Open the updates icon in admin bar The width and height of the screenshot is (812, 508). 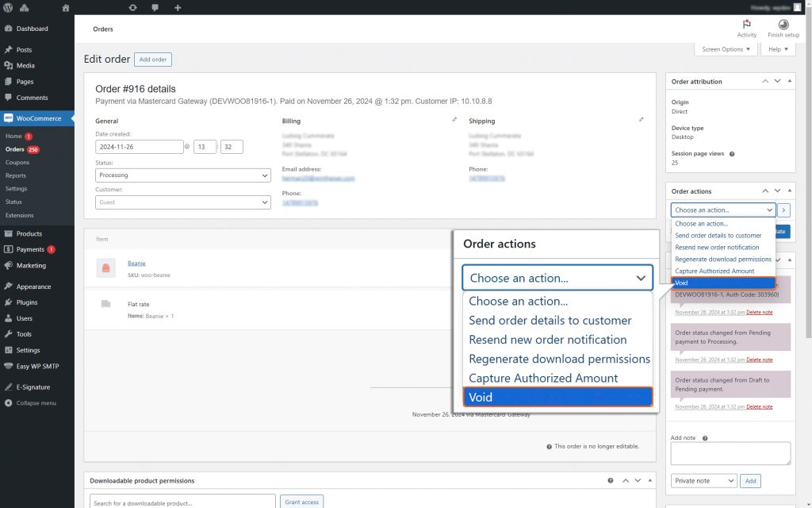pos(132,8)
